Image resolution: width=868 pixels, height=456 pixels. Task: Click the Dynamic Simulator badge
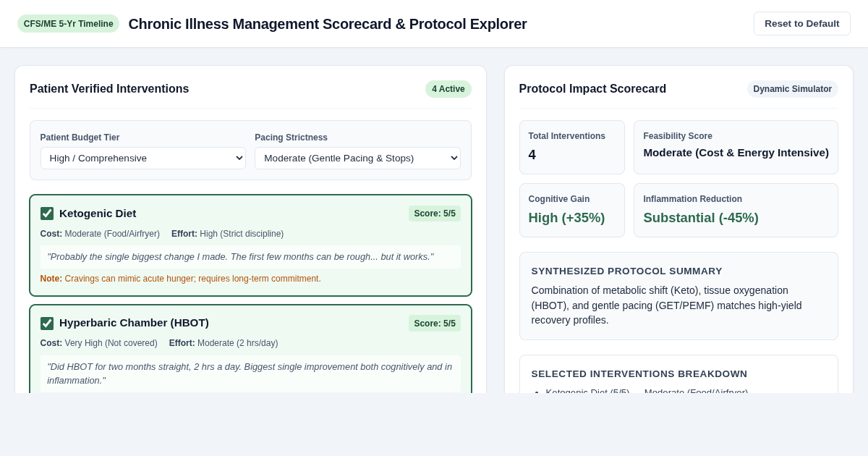pos(793,89)
